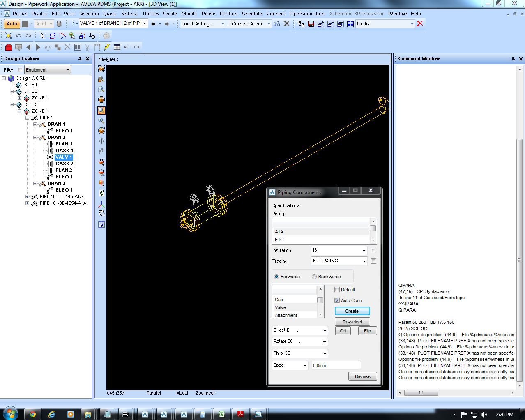Open the Thro CE dropdown
Image resolution: width=525 pixels, height=420 pixels.
pyautogui.click(x=300, y=353)
